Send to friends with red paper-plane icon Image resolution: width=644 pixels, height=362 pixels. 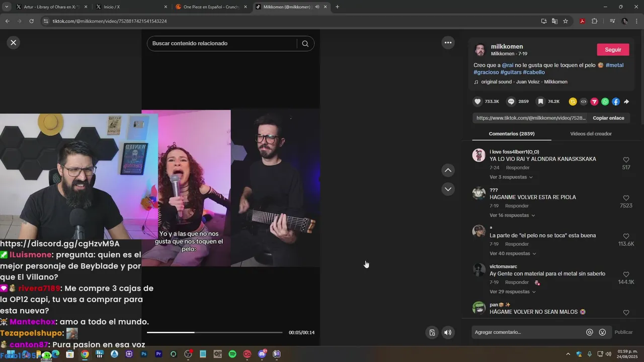pos(594,102)
